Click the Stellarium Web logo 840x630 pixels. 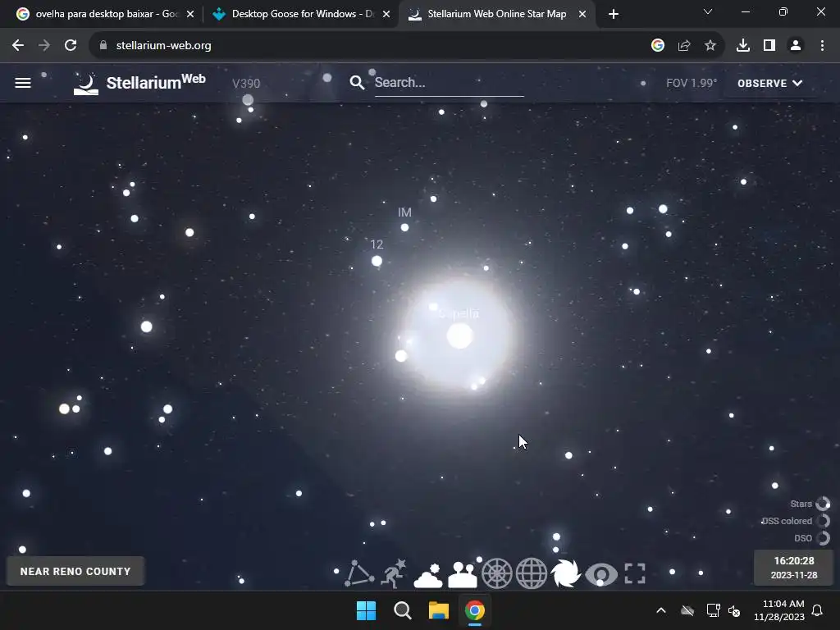[139, 83]
